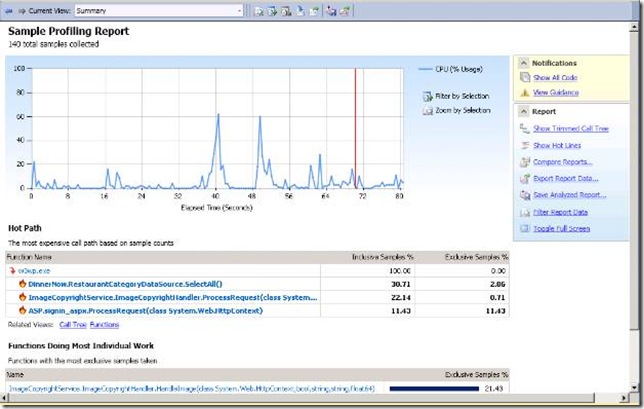Open the Filter Report Data link
The width and height of the screenshot is (644, 409).
[560, 212]
